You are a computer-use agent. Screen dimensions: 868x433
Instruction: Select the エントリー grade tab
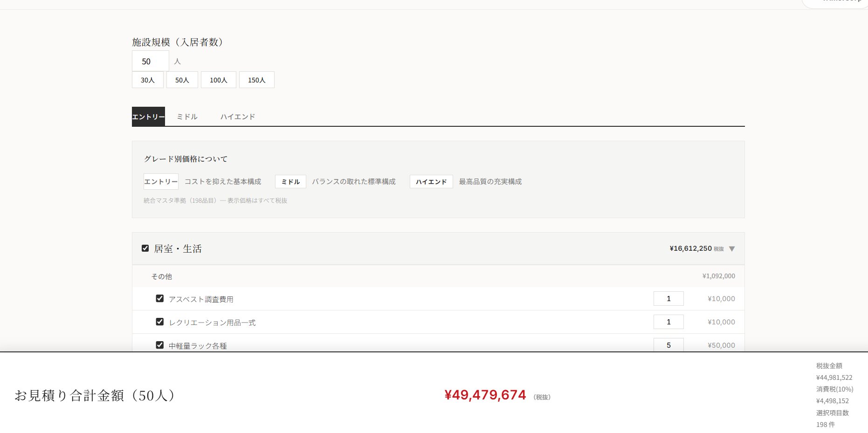pos(148,117)
